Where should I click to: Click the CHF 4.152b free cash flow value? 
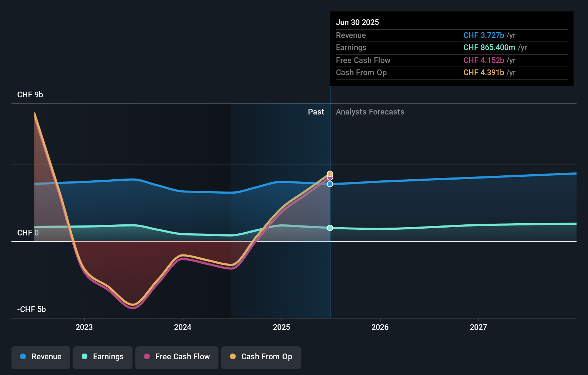tap(484, 60)
